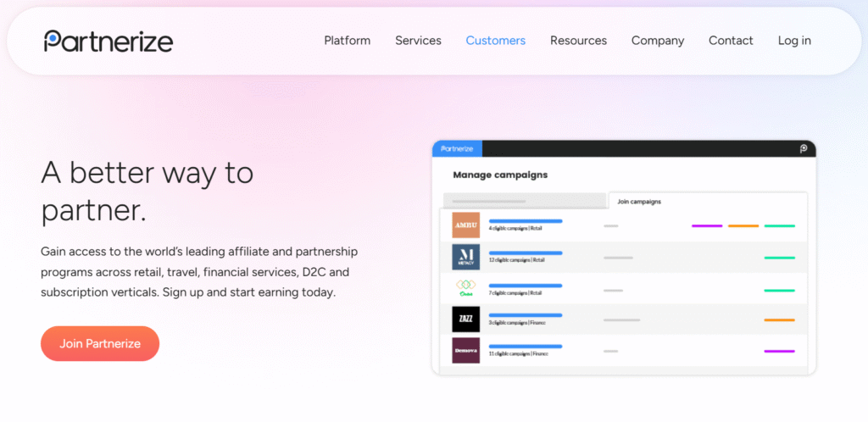Click the Partnerize P icon in dashboard bar
Viewport: 868px width, 422px height.
click(x=804, y=148)
